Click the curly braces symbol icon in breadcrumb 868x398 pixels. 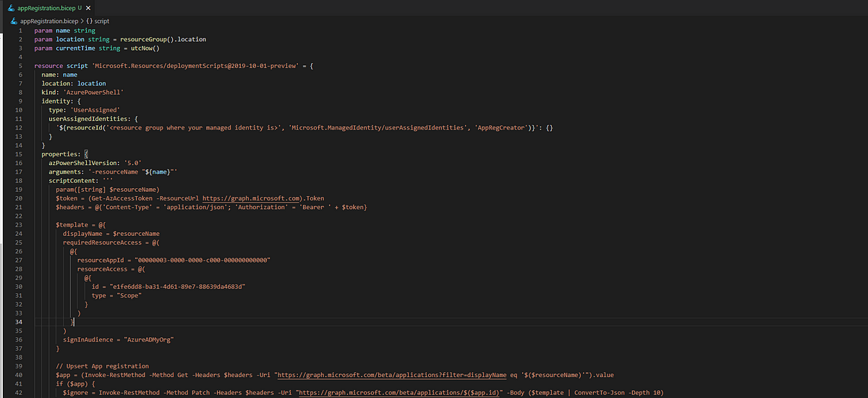(x=90, y=21)
